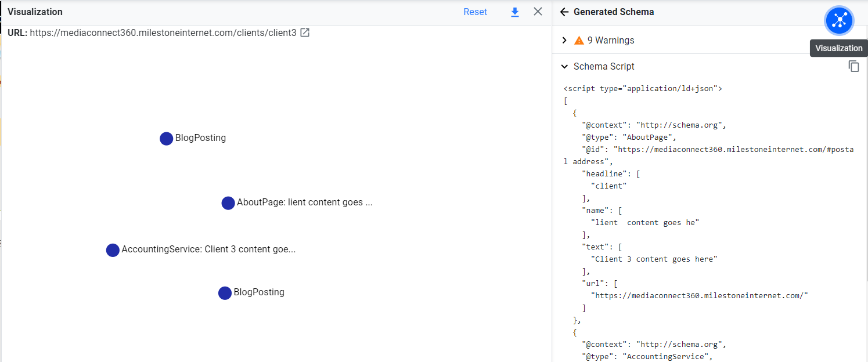Close the Visualization panel
The width and height of the screenshot is (868, 362).
click(x=538, y=12)
